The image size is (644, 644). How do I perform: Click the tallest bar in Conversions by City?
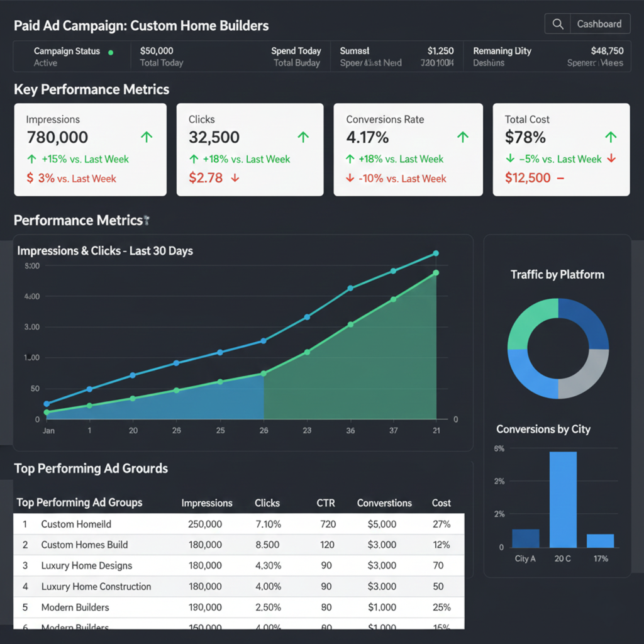(563, 499)
